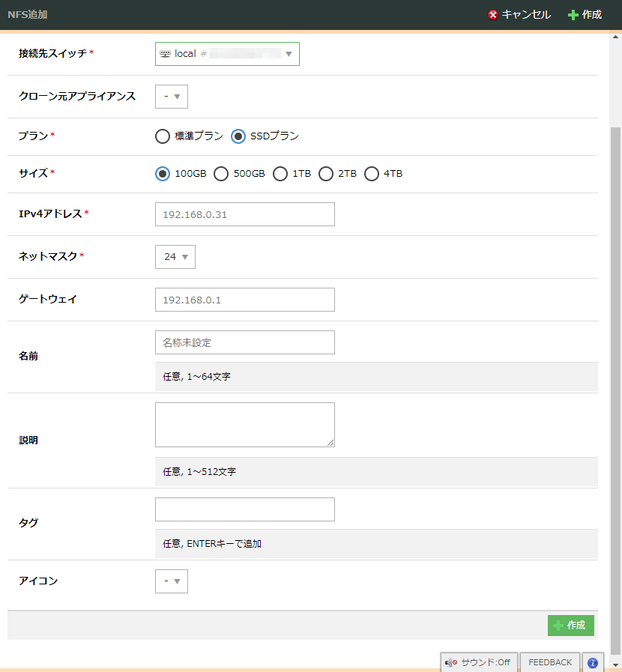Click the vertical scrollbar on right
This screenshot has height=672, width=622.
pyautogui.click(x=615, y=375)
